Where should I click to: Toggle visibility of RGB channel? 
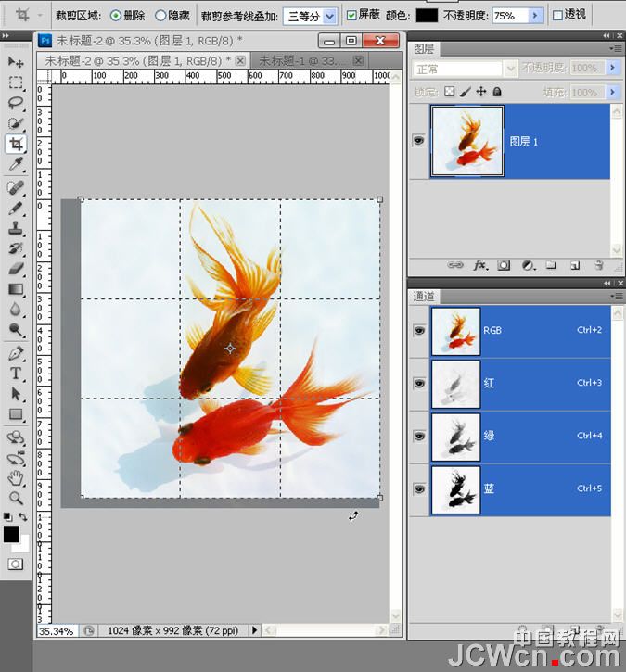419,331
